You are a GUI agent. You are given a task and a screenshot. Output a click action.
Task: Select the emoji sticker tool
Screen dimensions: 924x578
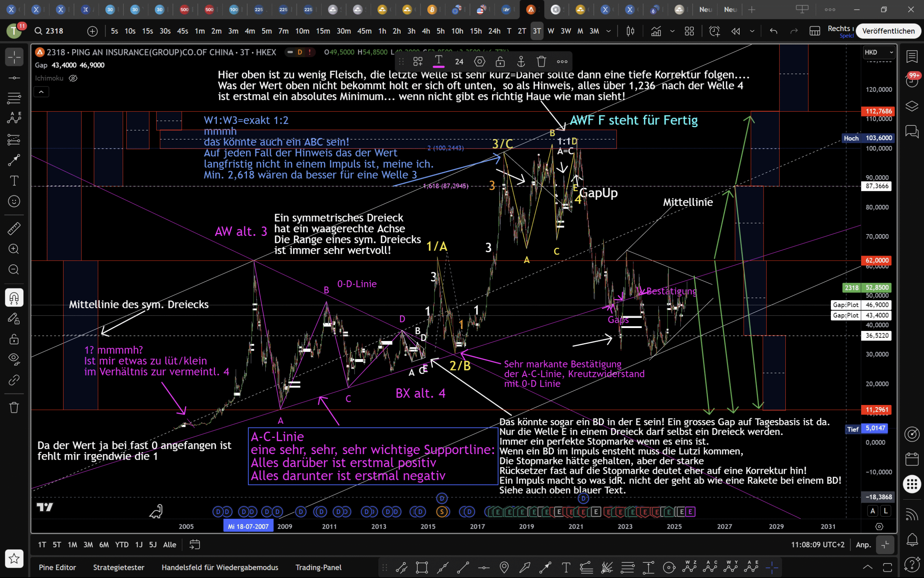click(x=14, y=201)
